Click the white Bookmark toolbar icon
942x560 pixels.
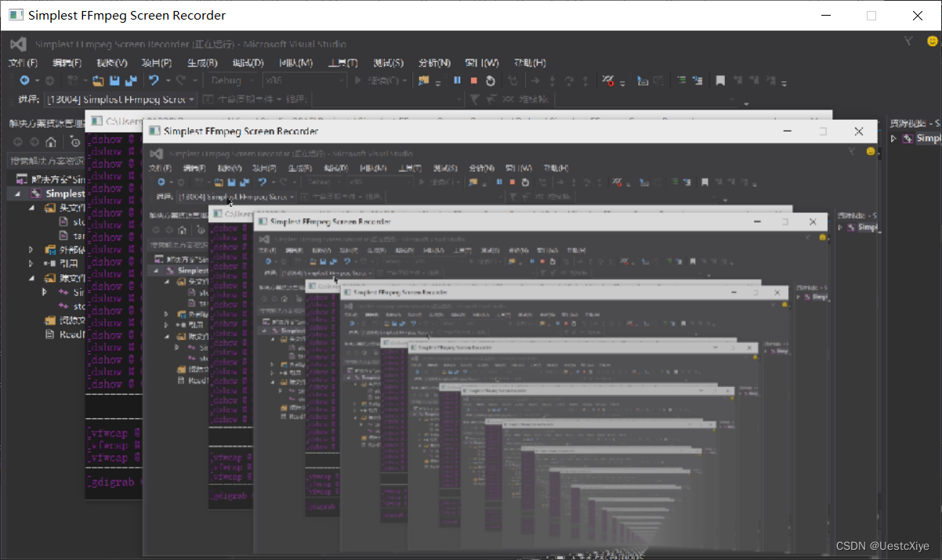pos(720,81)
